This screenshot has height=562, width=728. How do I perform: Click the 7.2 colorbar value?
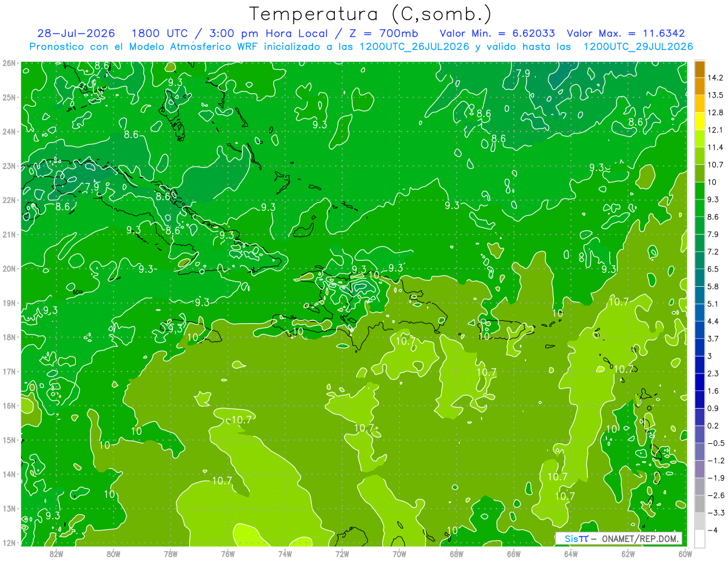(x=713, y=252)
